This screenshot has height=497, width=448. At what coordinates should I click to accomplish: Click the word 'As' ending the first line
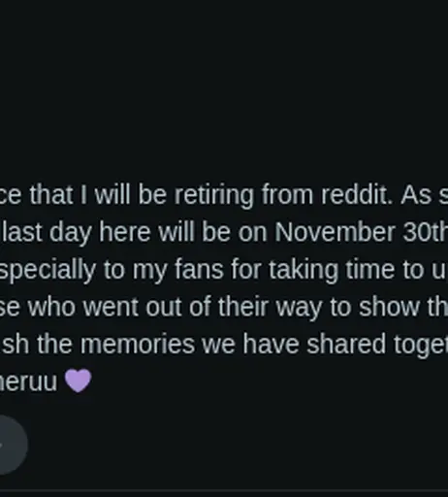pos(416,195)
